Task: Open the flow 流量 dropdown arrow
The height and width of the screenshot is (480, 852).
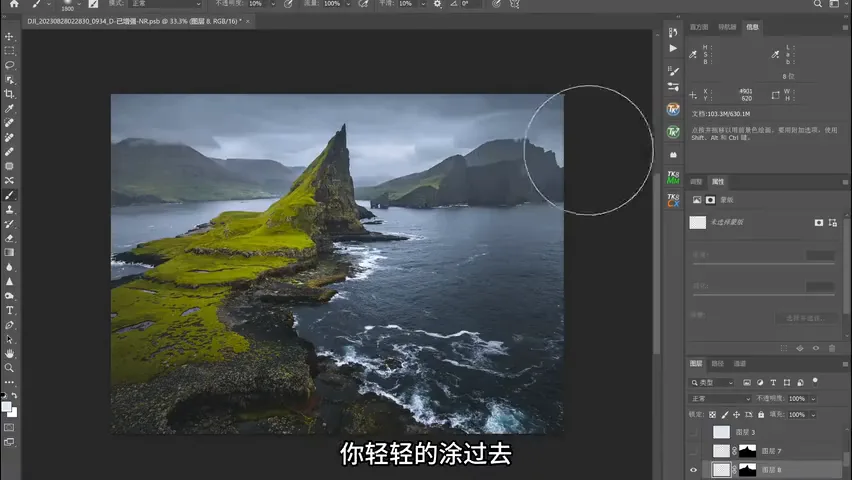Action: (x=348, y=4)
